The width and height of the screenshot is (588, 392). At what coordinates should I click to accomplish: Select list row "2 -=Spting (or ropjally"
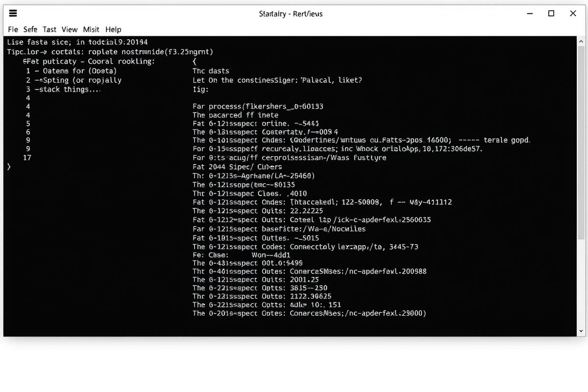(x=74, y=80)
